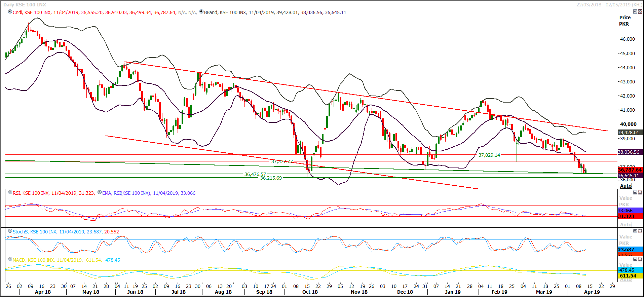Click the 43,000 price axis label

(x=628, y=82)
